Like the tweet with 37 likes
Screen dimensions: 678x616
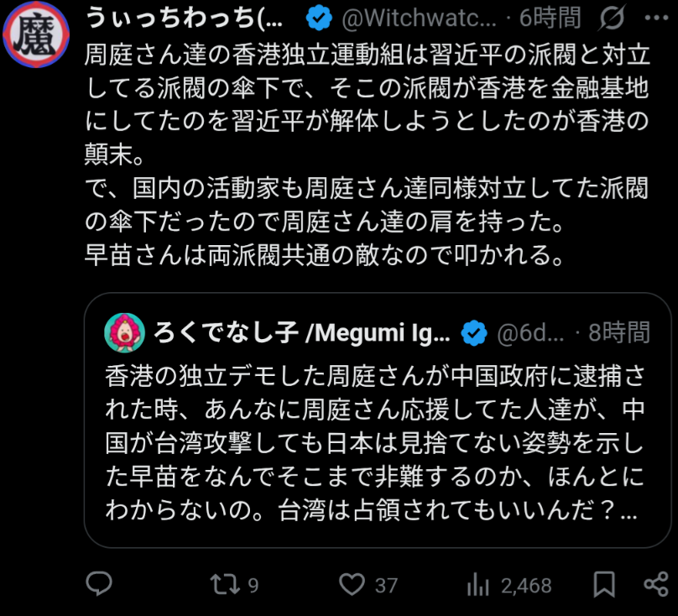point(354,584)
